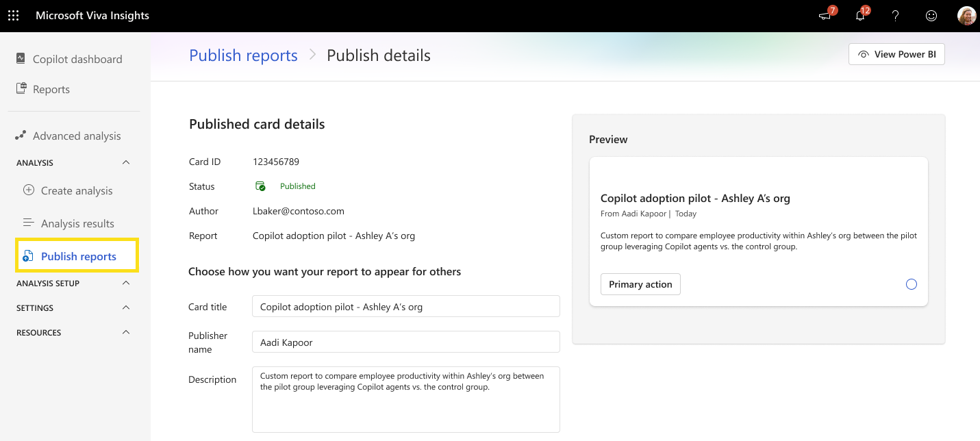This screenshot has width=980, height=441.
Task: Click the preview card title text
Action: click(695, 198)
